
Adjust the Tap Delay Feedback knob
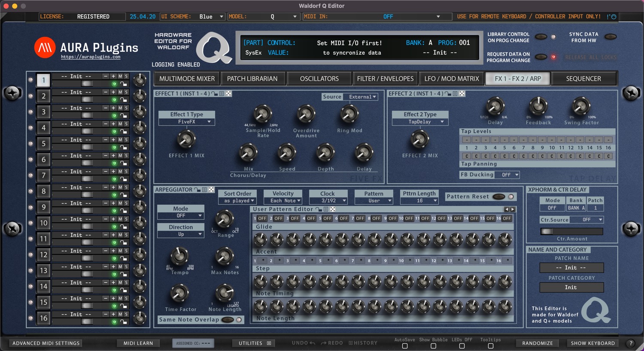538,106
